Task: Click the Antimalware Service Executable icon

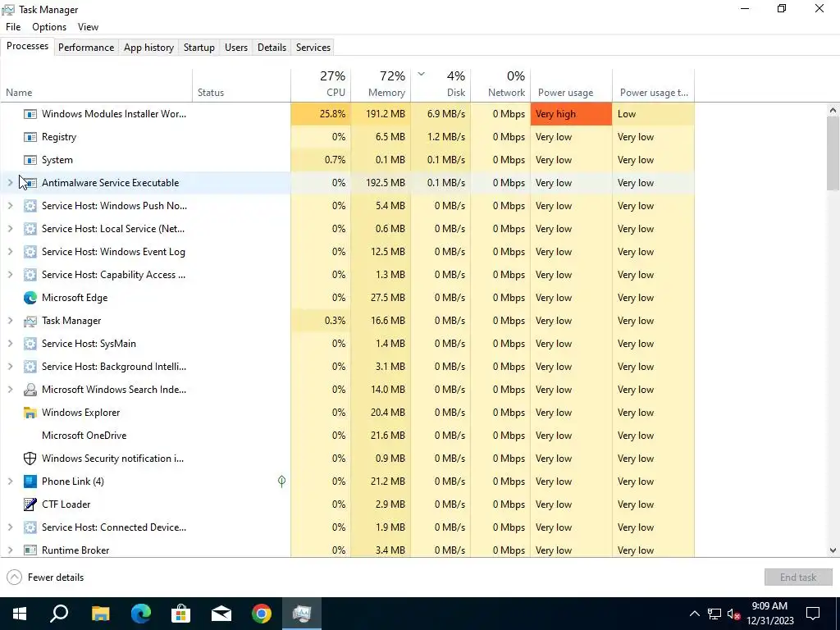Action: [x=30, y=183]
